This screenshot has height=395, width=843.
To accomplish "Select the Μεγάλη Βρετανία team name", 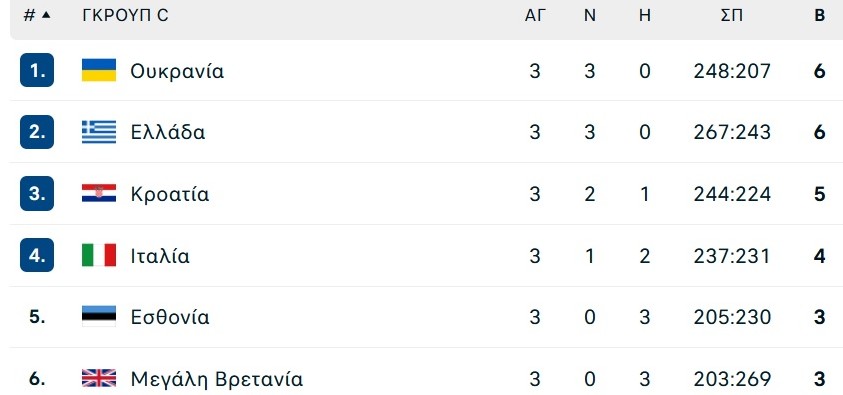I will (217, 379).
